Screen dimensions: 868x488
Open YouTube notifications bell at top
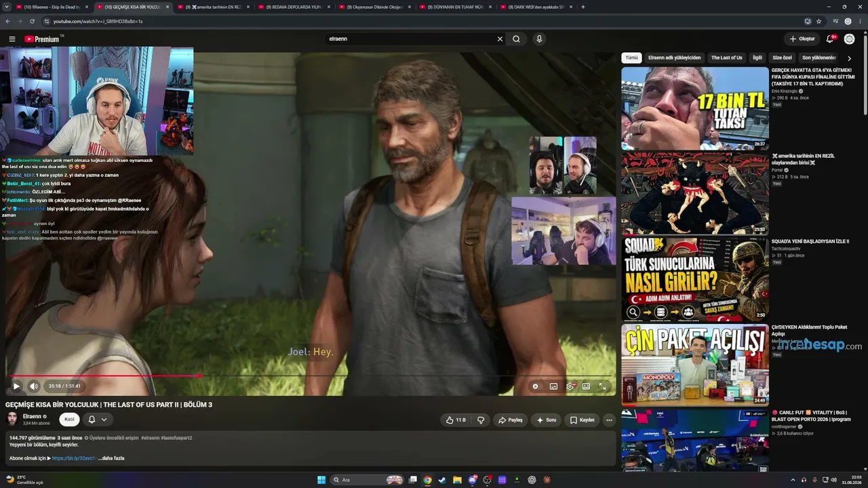pos(830,39)
